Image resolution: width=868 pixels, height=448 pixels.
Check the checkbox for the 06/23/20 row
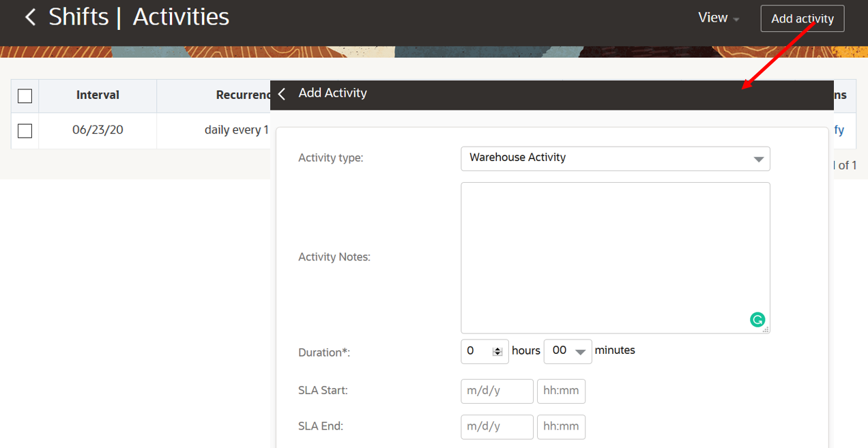[x=25, y=130]
